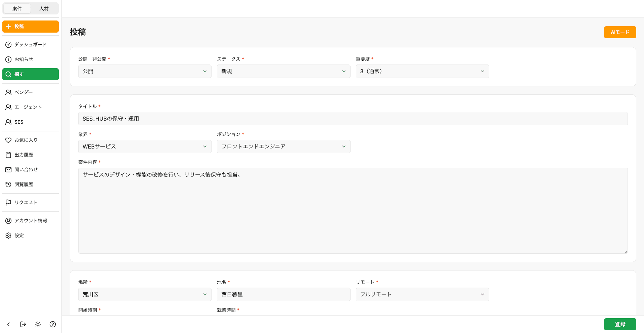
Task: Open the エージェント section
Action: [30, 107]
